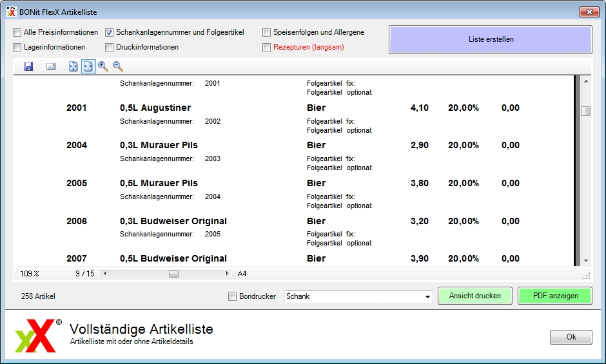Image resolution: width=606 pixels, height=364 pixels.
Task: Click Bier category in 0,5L Augustiner row
Action: [x=316, y=108]
